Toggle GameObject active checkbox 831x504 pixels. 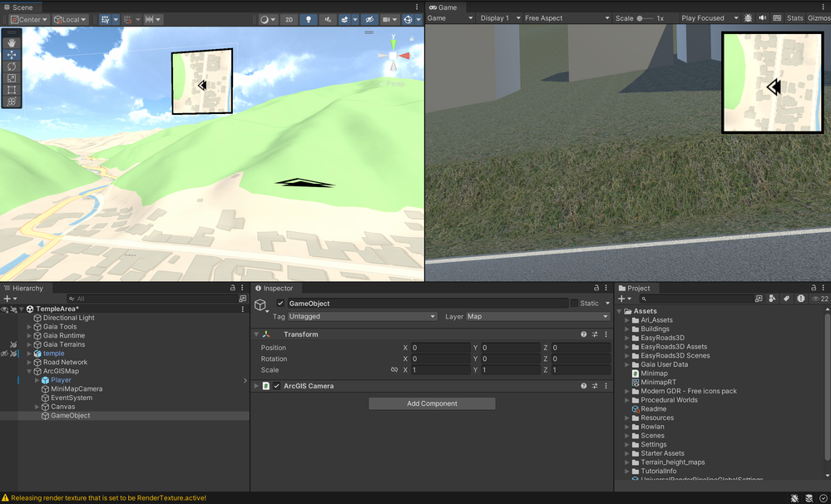pos(280,303)
